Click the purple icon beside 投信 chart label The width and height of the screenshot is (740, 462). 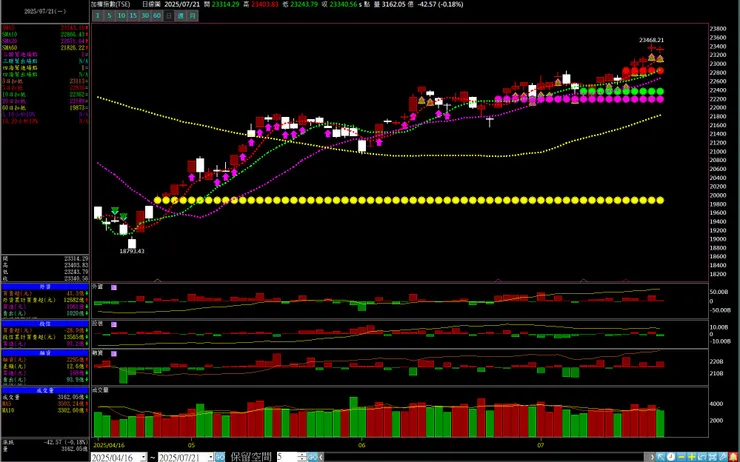pyautogui.click(x=114, y=324)
